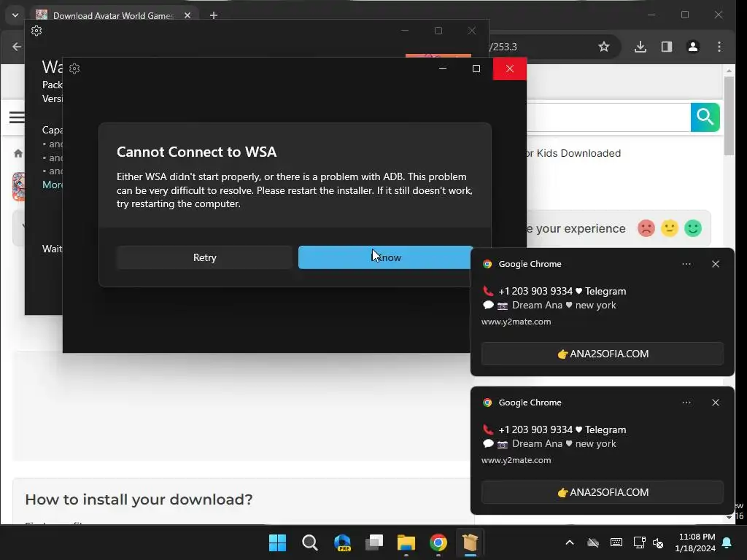Click ANA2SOFIA.COM button in lower notification
Image resolution: width=747 pixels, height=560 pixels.
[602, 492]
